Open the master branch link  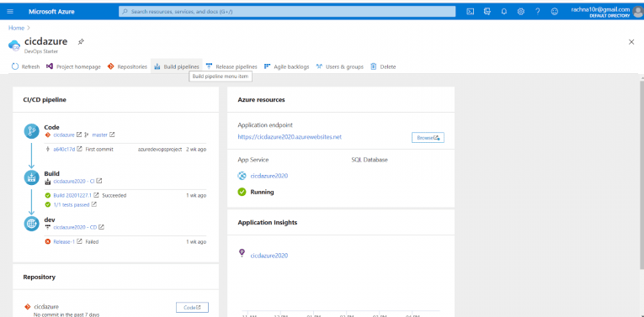(99, 135)
